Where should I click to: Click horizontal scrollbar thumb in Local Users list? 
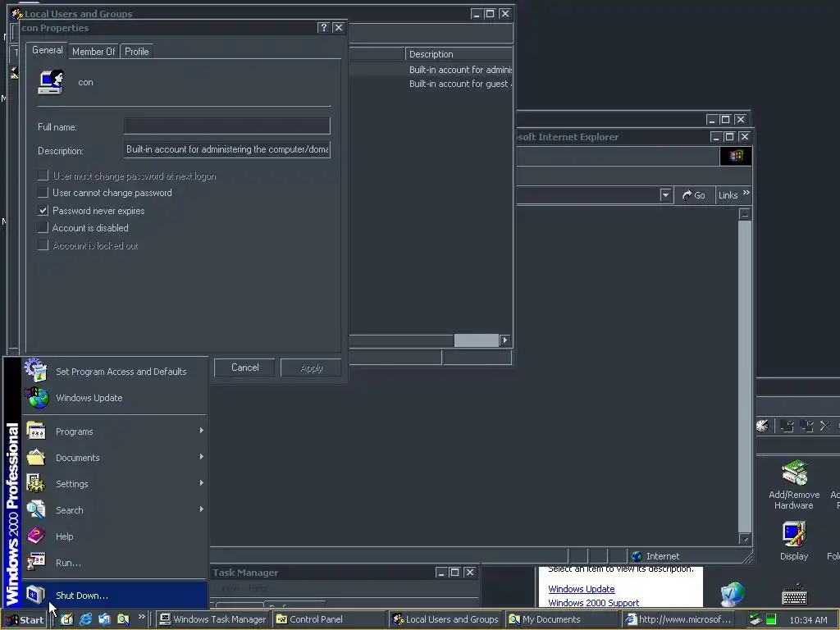pyautogui.click(x=477, y=340)
